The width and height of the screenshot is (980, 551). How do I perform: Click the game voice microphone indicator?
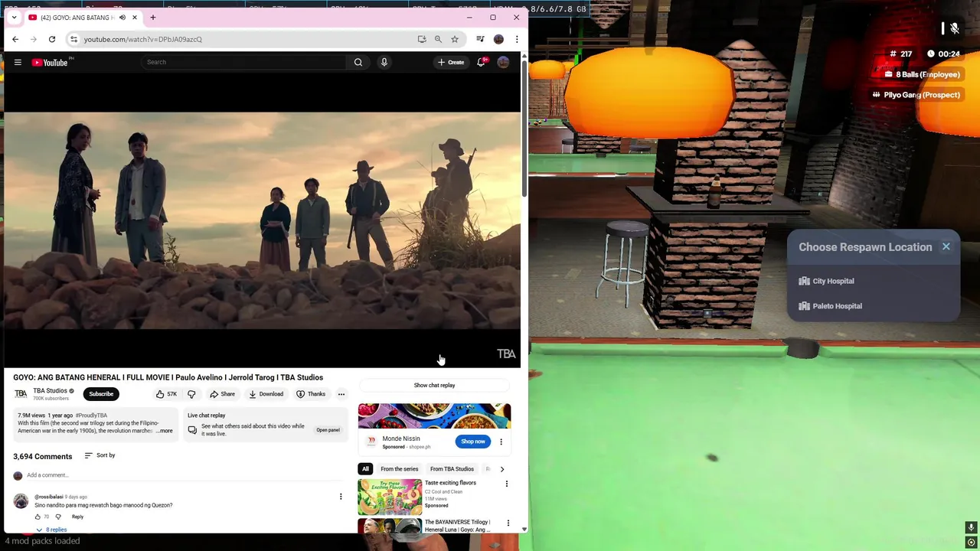coord(971,527)
